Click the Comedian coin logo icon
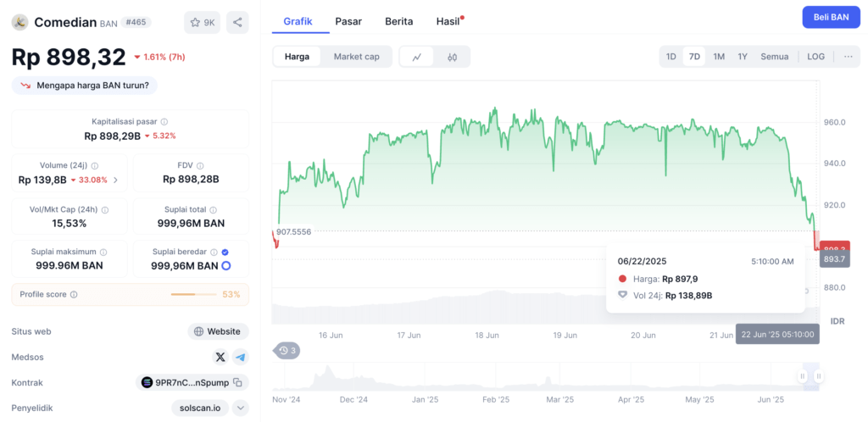 pos(20,22)
